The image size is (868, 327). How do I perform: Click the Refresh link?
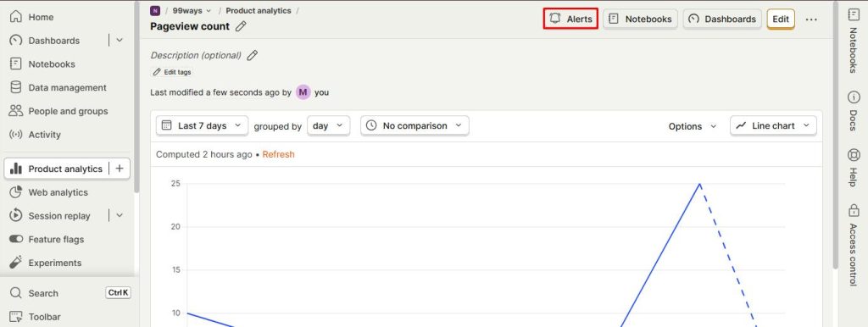pos(278,154)
